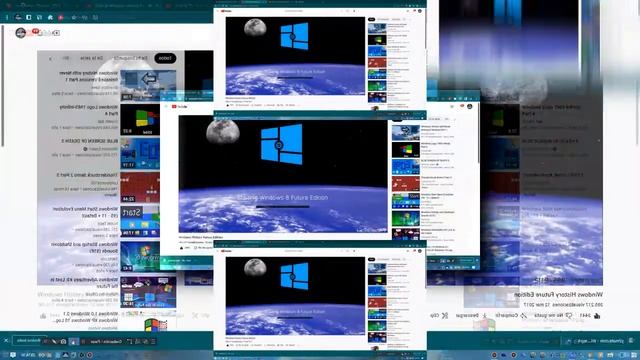Screen dimensions: 640x360
Task: Open the first sidebar thumbnail in the bottom window
Action: 377,268
